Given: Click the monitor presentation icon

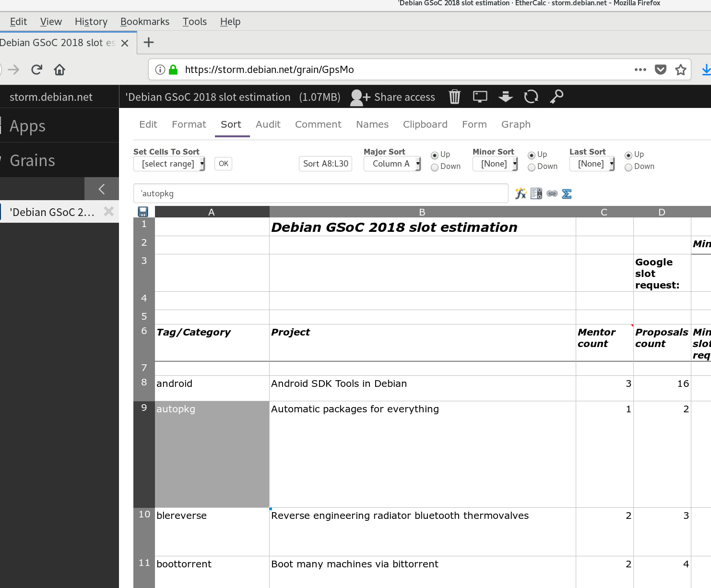Looking at the screenshot, I should [480, 97].
